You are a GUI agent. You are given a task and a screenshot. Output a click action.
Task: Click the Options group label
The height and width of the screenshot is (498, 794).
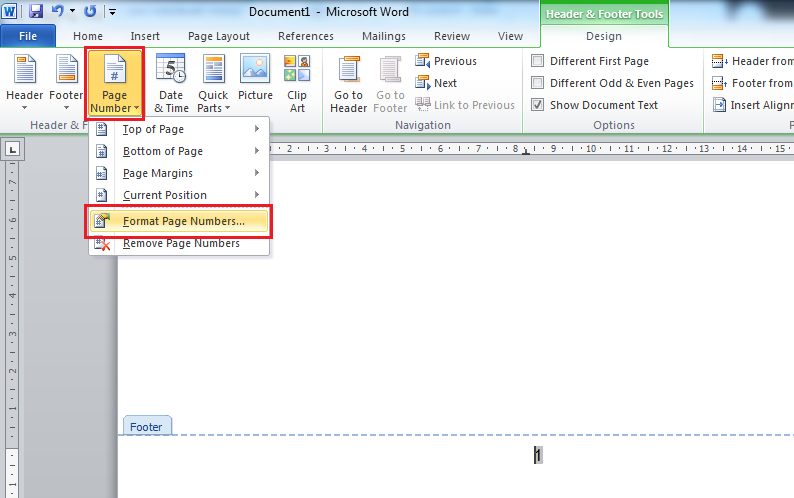[614, 125]
